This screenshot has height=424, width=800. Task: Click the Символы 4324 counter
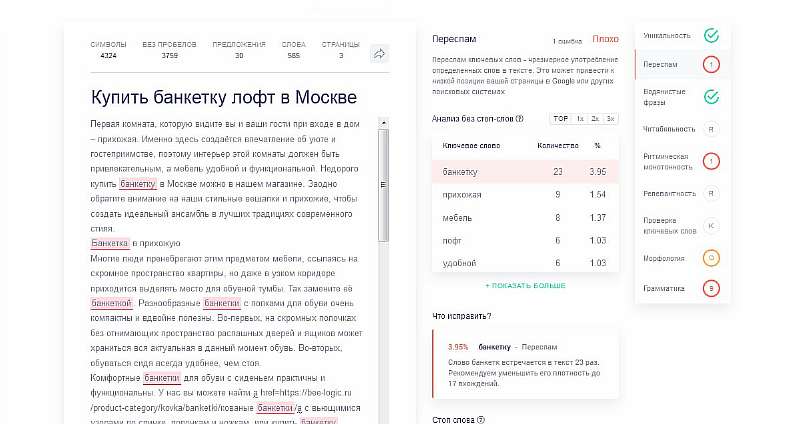click(x=108, y=49)
